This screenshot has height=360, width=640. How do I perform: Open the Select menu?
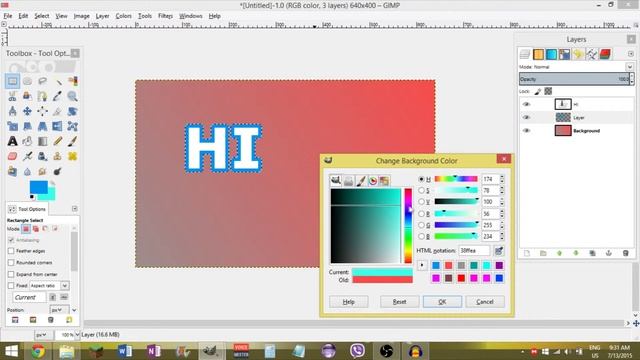(x=42, y=16)
